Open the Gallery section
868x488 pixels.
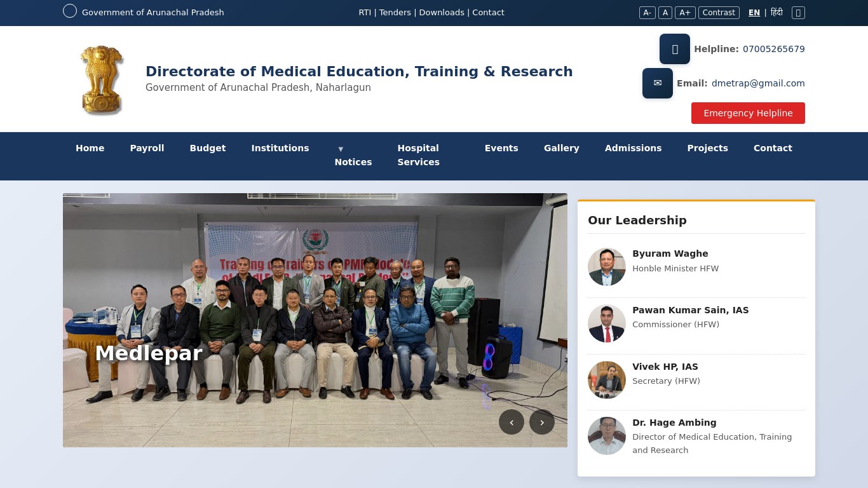coord(561,148)
